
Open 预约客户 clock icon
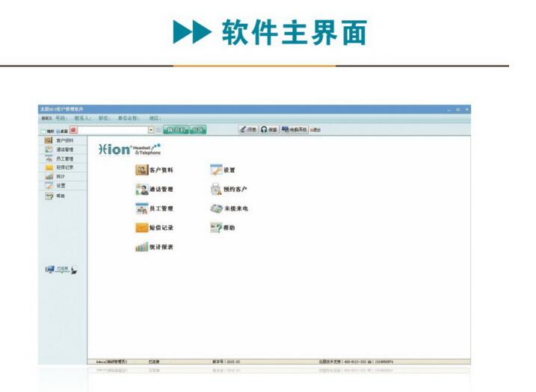point(216,190)
